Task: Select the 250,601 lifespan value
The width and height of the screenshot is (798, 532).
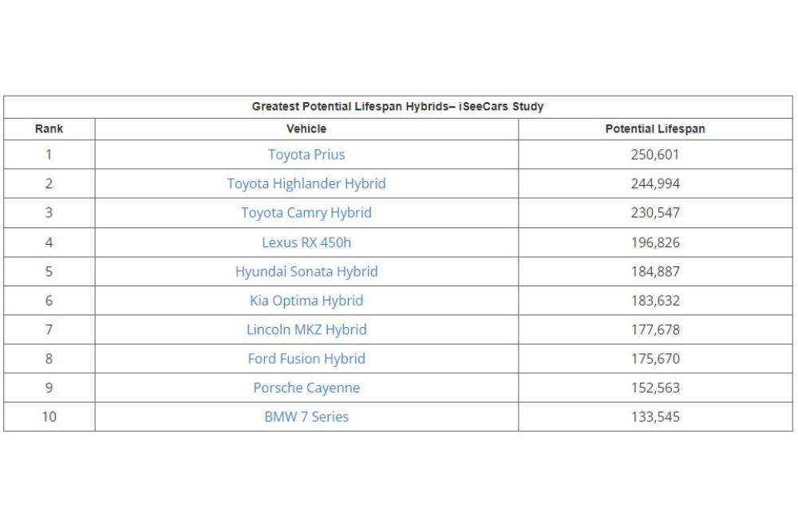Action: pos(655,155)
